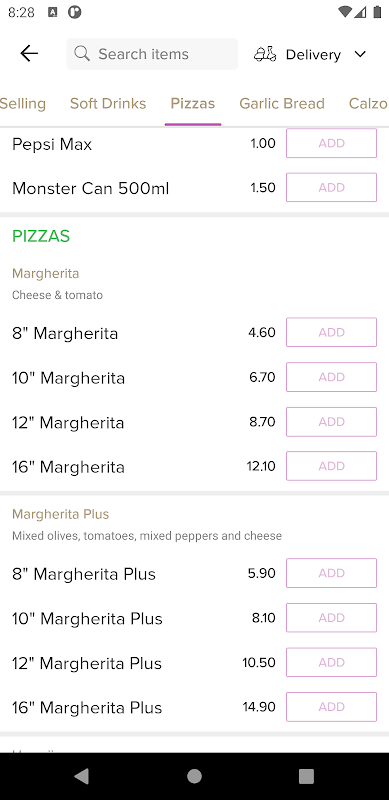This screenshot has width=389, height=800.
Task: Add Monster Can 500ml to order
Action: tap(331, 187)
